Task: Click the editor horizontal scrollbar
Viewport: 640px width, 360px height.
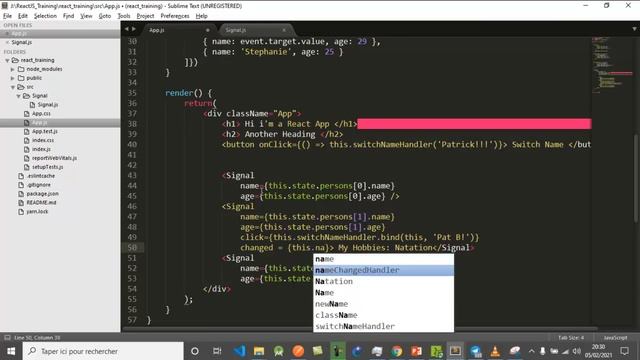Action: [360, 329]
